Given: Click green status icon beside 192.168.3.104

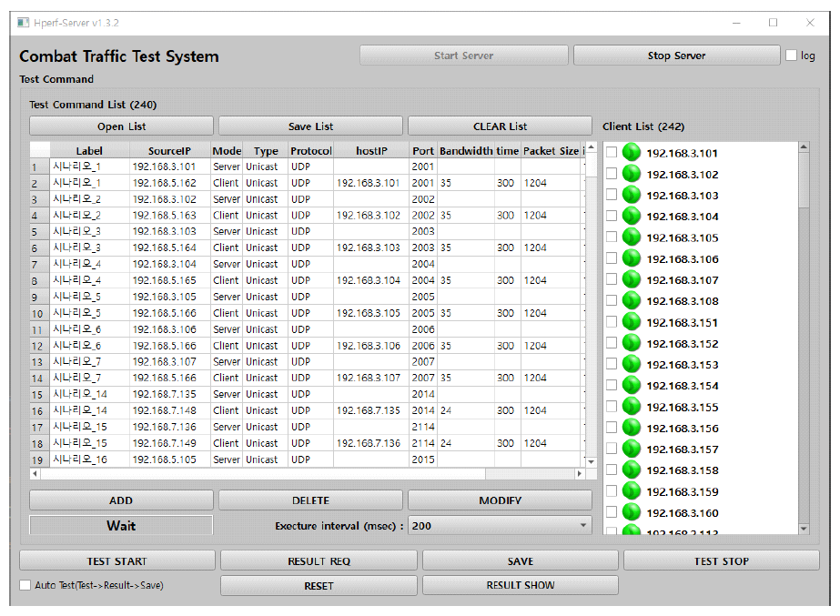Looking at the screenshot, I should click(x=632, y=217).
